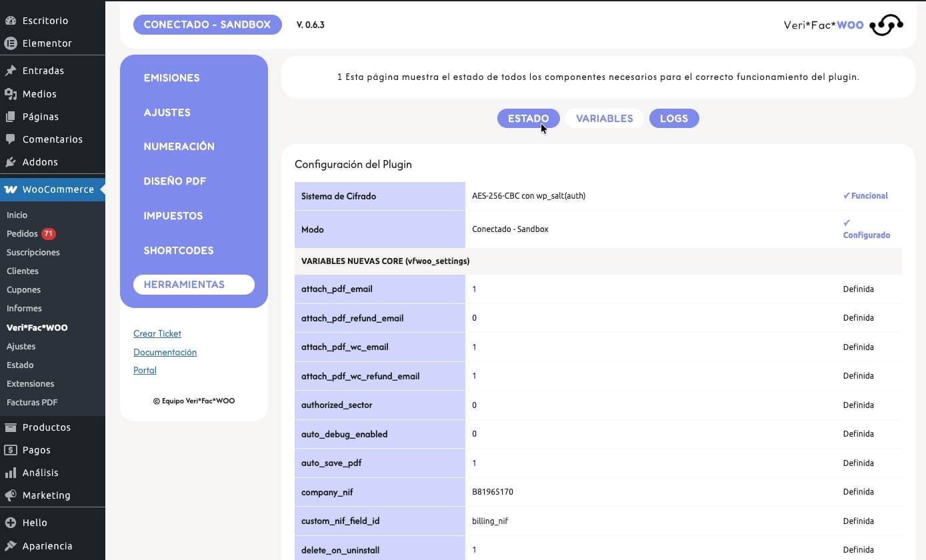The width and height of the screenshot is (926, 560).
Task: Open the Escritorio menu
Action: pyautogui.click(x=52, y=21)
